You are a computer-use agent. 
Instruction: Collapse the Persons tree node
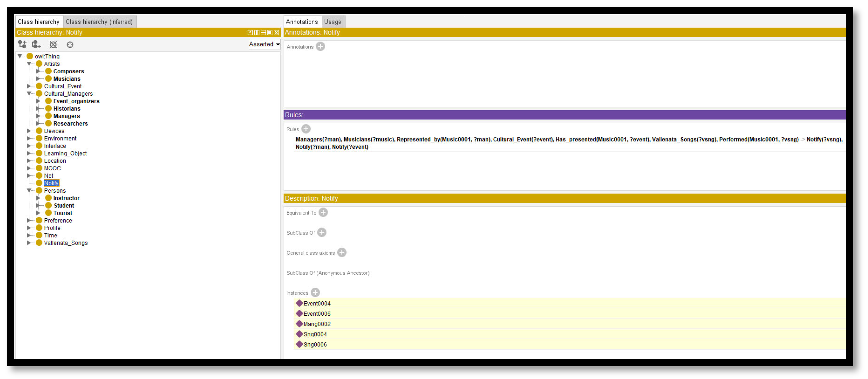point(29,190)
